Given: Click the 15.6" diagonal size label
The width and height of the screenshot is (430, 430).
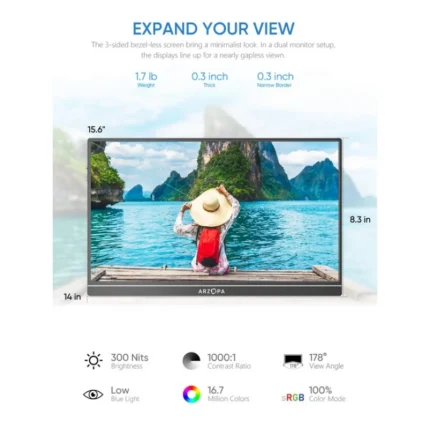Looking at the screenshot, I should [x=96, y=130].
